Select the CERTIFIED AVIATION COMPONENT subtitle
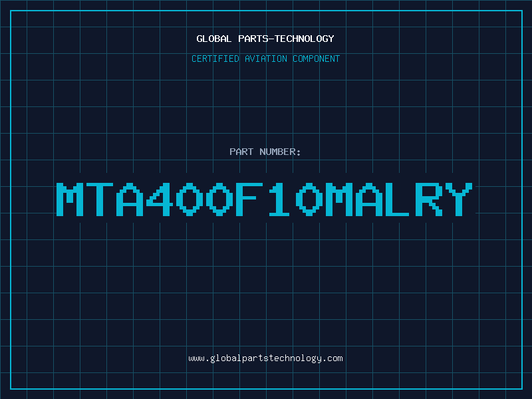The height and width of the screenshot is (399, 532). coord(265,59)
